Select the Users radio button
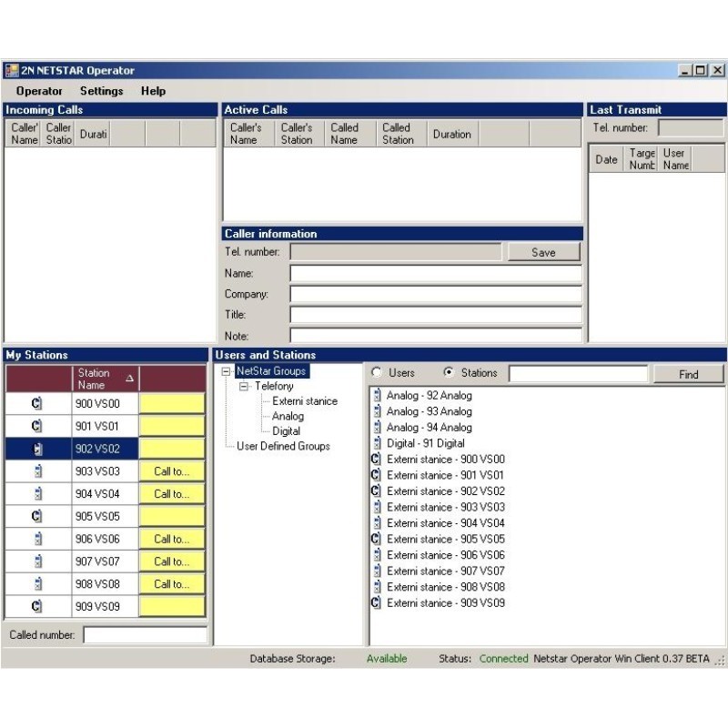Screen dimensions: 728x728 click(x=377, y=373)
